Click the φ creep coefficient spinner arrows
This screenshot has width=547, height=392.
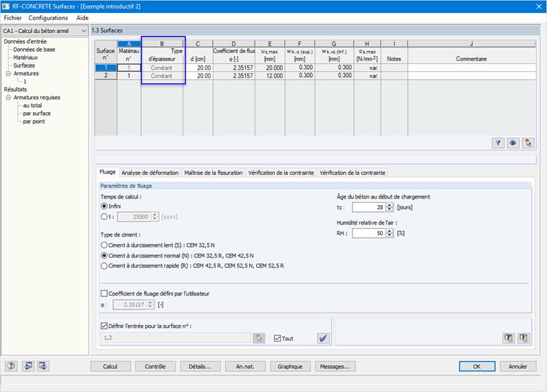[x=150, y=304]
